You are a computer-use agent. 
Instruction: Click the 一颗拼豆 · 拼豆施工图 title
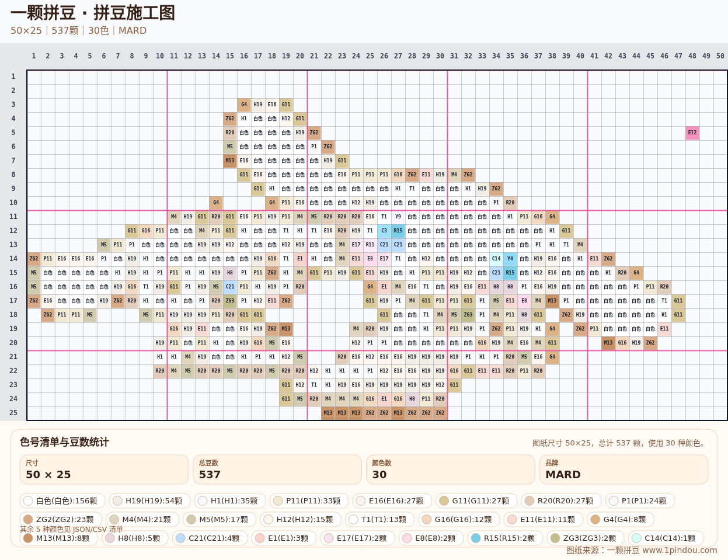(x=93, y=13)
